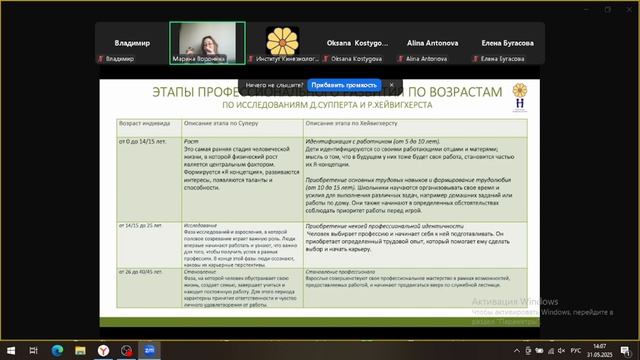Image resolution: width=640 pixels, height=360 pixels.
Task: Open the network tray icon
Action: click(x=551, y=351)
